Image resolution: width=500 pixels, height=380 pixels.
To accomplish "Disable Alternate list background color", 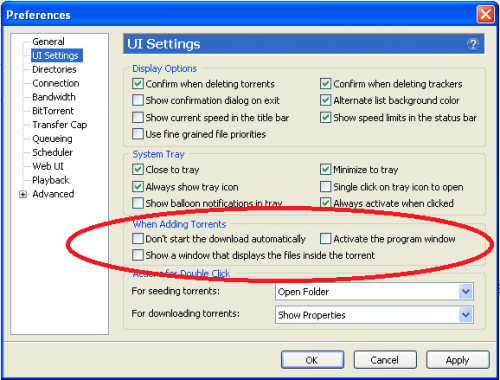I will point(325,100).
